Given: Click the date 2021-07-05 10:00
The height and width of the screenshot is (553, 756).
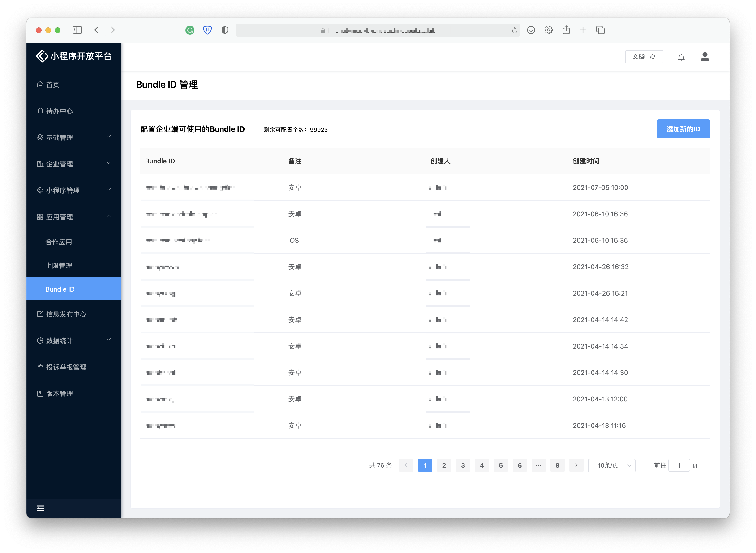Looking at the screenshot, I should click(x=600, y=187).
